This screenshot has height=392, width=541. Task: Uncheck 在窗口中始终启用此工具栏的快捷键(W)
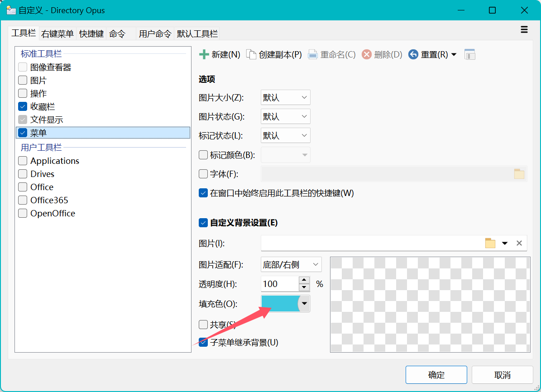(203, 193)
